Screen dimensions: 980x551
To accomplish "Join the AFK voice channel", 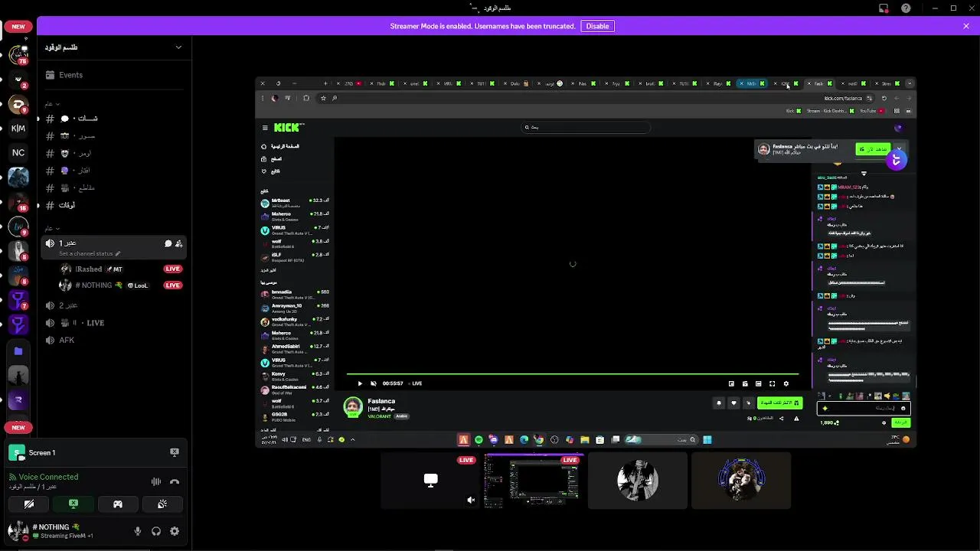I will pyautogui.click(x=115, y=341).
